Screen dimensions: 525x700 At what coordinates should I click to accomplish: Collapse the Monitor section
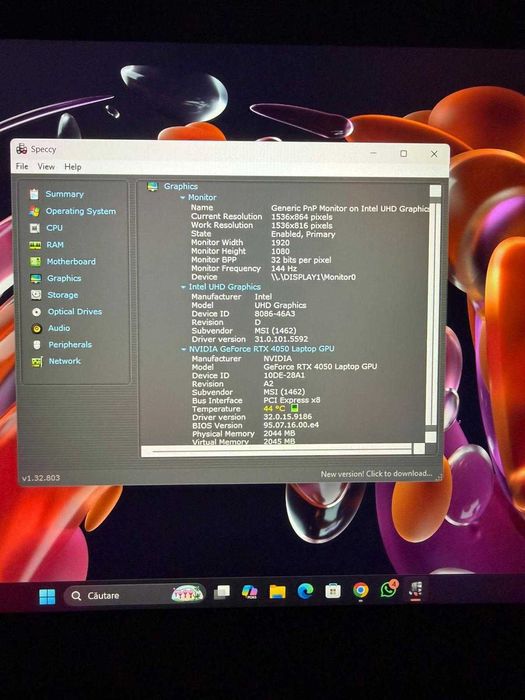click(x=183, y=197)
